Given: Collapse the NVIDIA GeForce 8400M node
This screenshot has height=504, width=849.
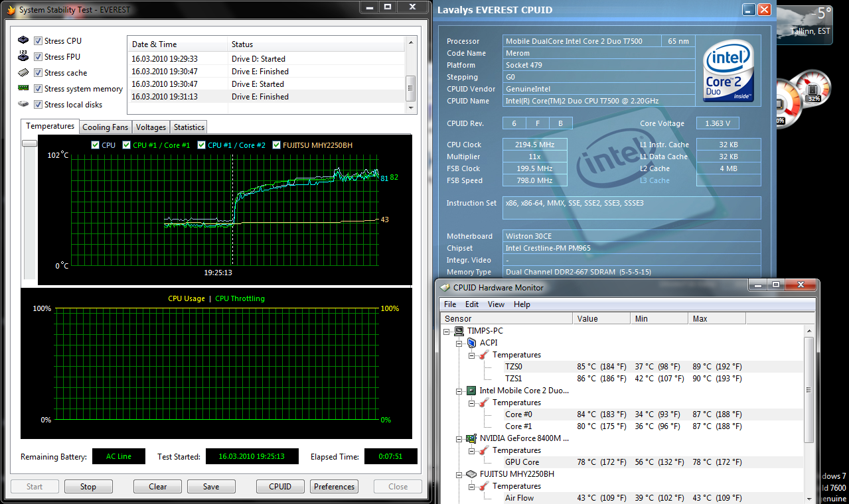Looking at the screenshot, I should 459,438.
